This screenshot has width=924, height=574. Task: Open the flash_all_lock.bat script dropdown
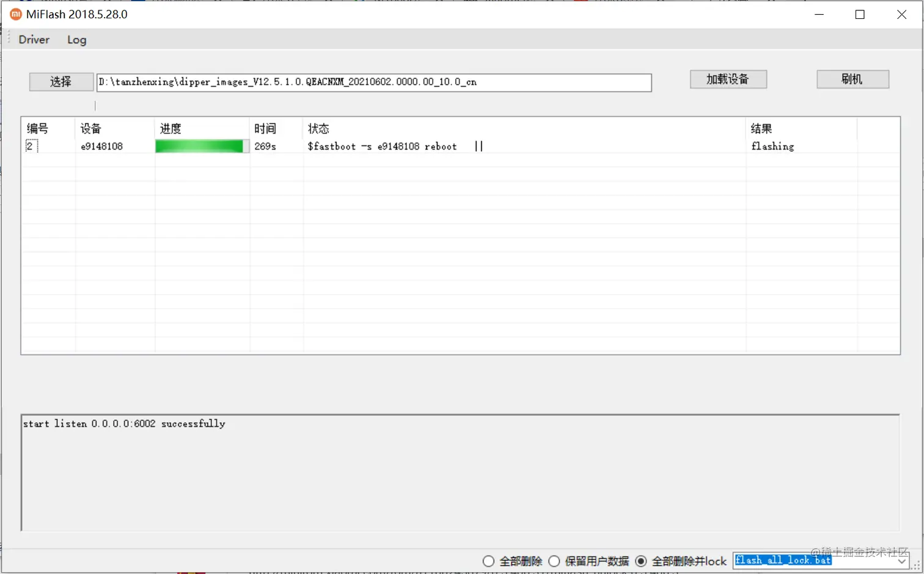click(x=901, y=561)
